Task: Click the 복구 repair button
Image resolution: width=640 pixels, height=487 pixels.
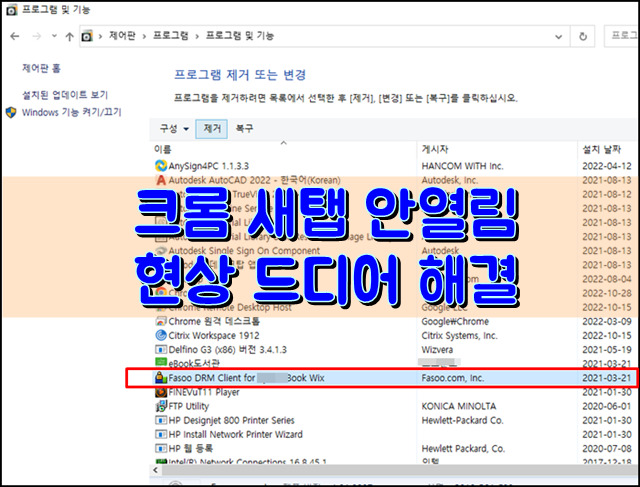Action: point(244,129)
